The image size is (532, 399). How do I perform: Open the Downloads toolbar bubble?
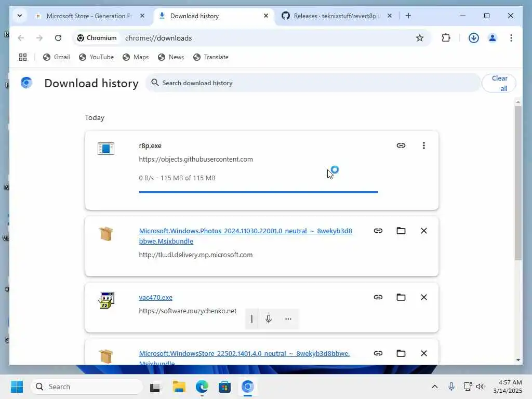(x=474, y=38)
